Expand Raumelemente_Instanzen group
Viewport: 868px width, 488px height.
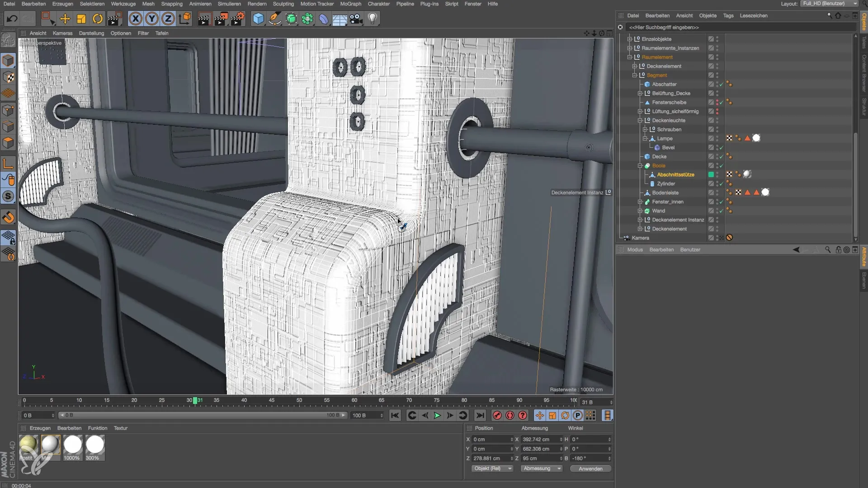pyautogui.click(x=629, y=48)
